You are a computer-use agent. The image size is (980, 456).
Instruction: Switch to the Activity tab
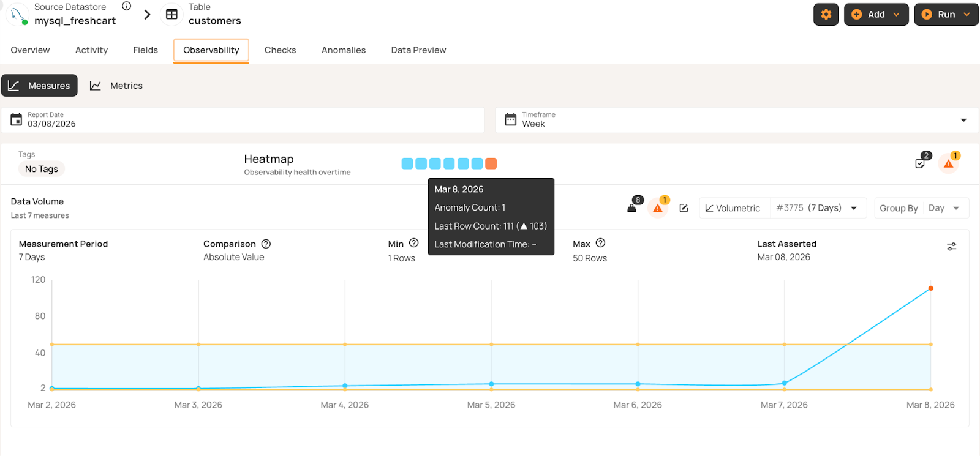(92, 50)
